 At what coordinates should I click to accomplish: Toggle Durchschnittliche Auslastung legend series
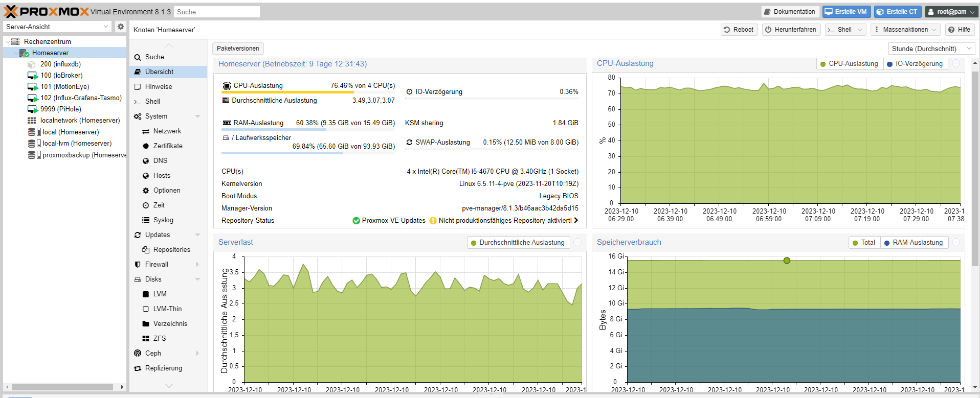click(x=518, y=243)
